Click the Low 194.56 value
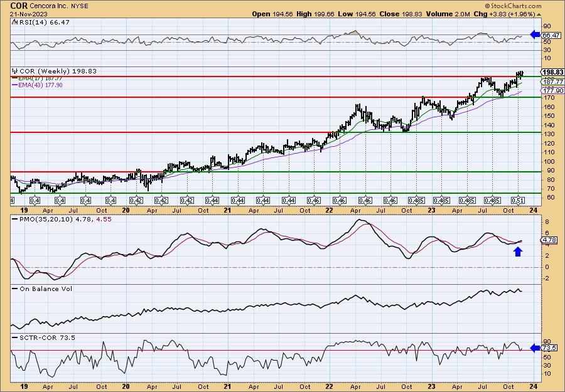Image resolution: width=565 pixels, height=392 pixels. pyautogui.click(x=357, y=14)
